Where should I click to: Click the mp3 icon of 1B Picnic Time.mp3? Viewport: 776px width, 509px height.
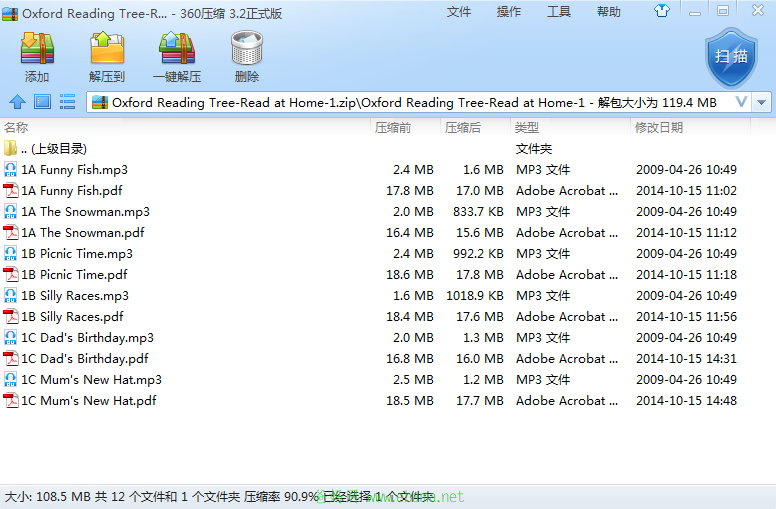pyautogui.click(x=10, y=254)
